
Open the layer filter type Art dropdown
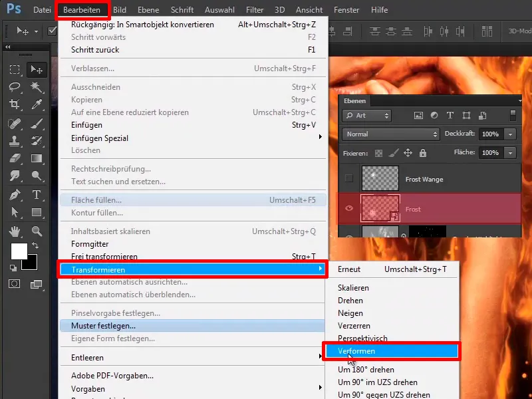367,116
